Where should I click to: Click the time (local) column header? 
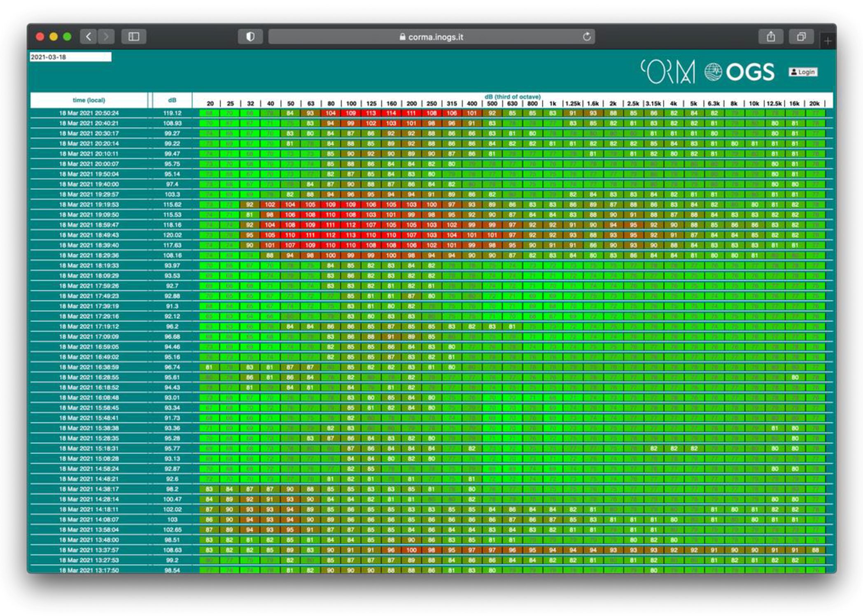89,100
